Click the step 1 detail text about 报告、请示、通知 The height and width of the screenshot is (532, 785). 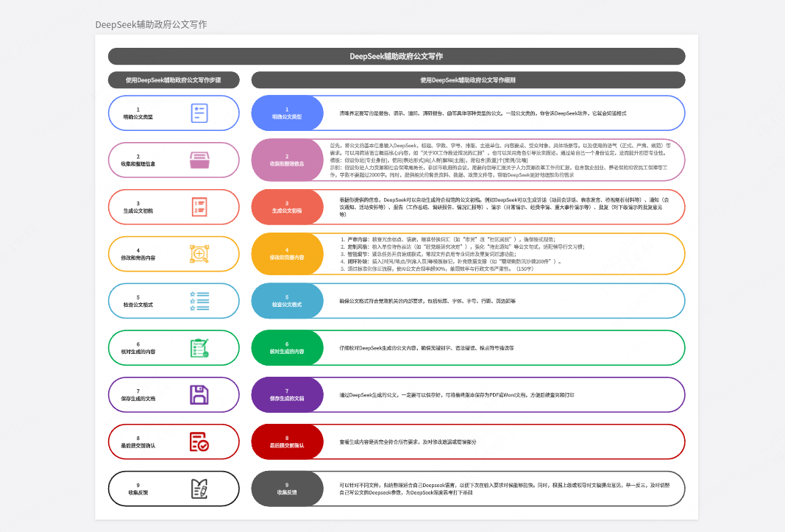click(483, 113)
